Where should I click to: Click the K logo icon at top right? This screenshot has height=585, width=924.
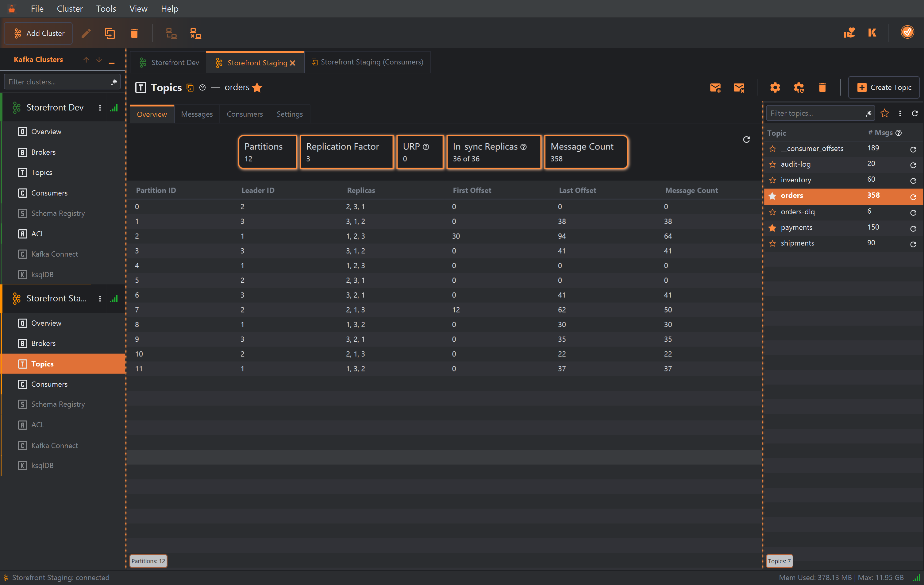pos(872,33)
